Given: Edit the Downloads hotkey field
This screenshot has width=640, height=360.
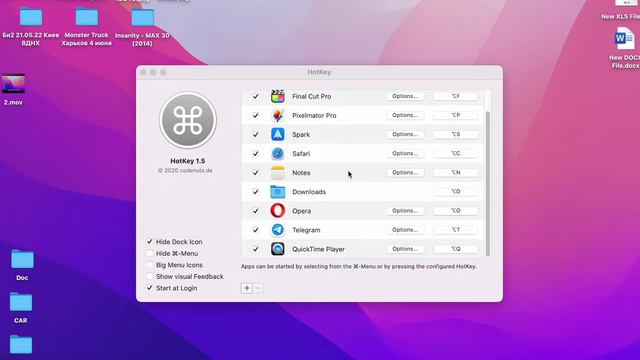Looking at the screenshot, I should pos(456,192).
